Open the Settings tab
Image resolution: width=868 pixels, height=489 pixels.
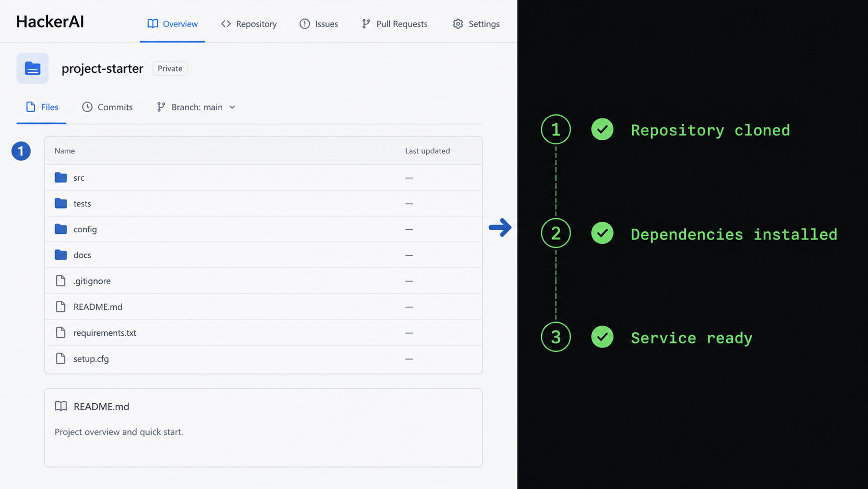click(x=476, y=24)
